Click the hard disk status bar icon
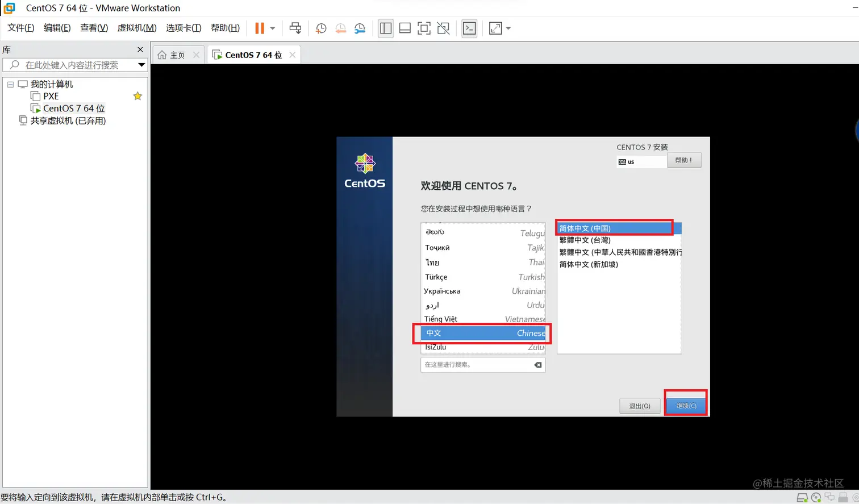The height and width of the screenshot is (504, 859). coord(802,498)
